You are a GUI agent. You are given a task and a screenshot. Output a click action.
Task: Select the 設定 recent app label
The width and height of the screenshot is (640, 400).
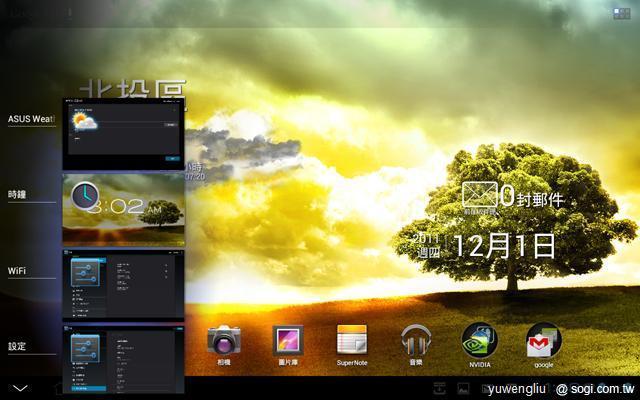17,347
